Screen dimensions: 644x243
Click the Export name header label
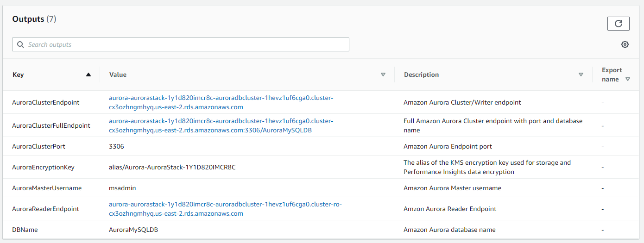(x=612, y=75)
